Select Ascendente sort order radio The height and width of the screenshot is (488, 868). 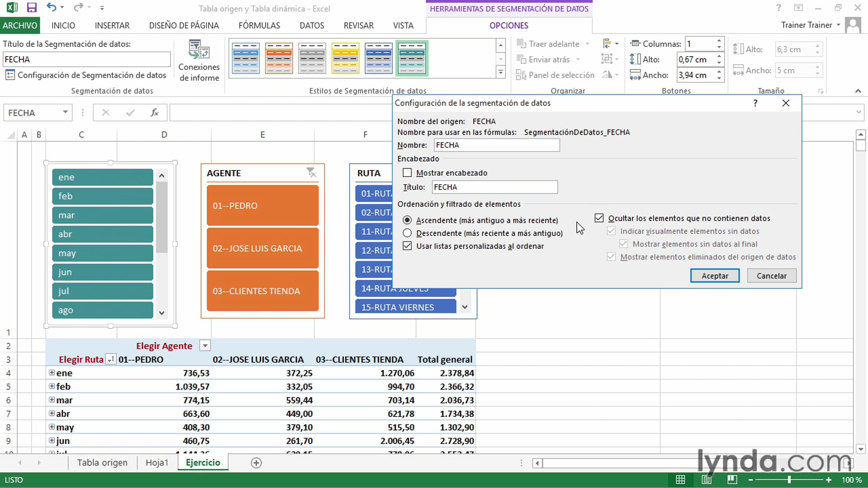click(x=407, y=220)
